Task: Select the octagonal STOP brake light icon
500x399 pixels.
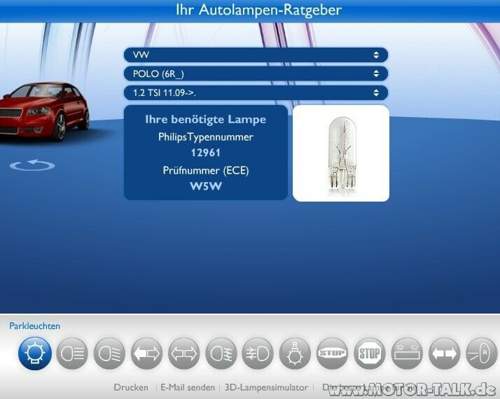Action: pyautogui.click(x=369, y=353)
